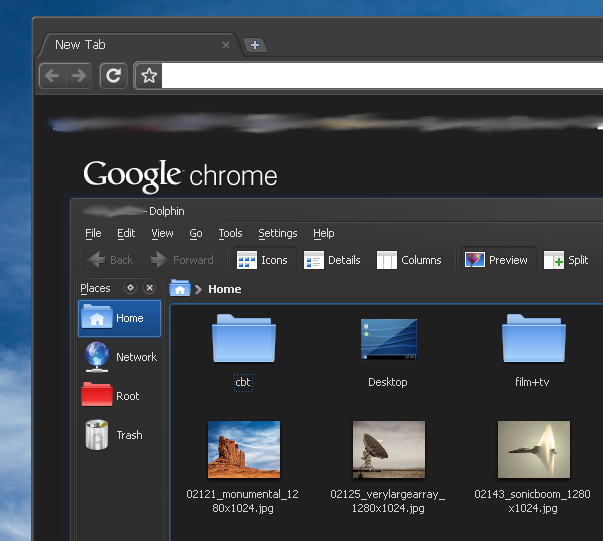Click the 02121_monumental_1280x1024.jpg file name
This screenshot has width=603, height=541.
point(243,501)
